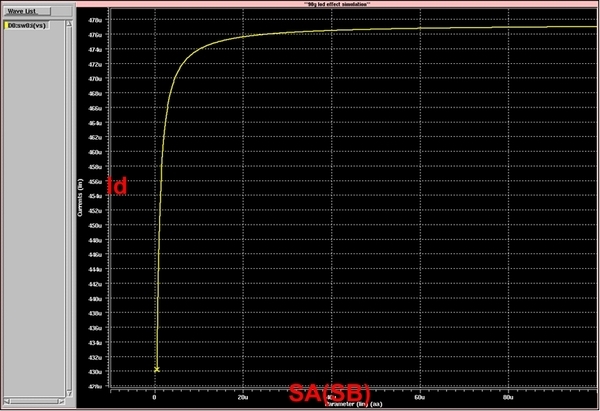
Task: Click the '450u' y-axis tick label
Action: 96,225
